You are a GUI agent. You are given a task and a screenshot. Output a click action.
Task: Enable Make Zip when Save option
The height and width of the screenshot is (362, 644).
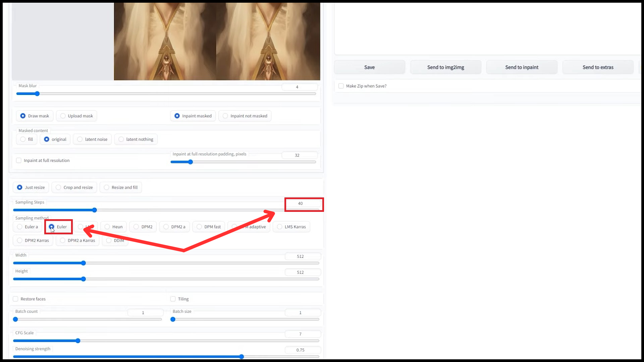(341, 86)
